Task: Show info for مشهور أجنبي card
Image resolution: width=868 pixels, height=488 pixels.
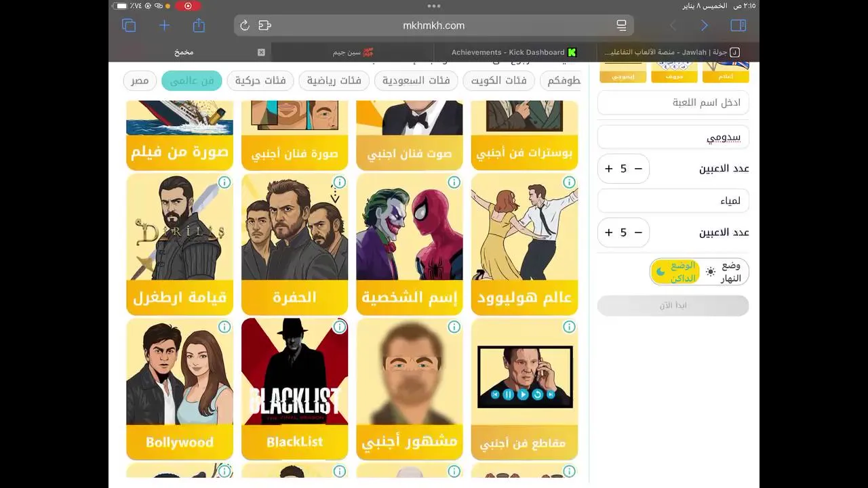Action: click(454, 327)
